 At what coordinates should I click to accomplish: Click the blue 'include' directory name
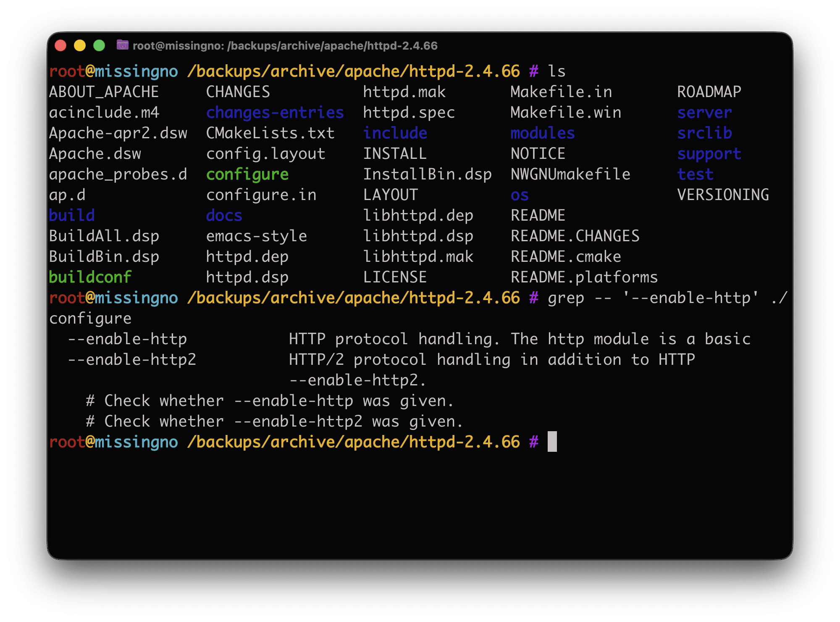(395, 133)
